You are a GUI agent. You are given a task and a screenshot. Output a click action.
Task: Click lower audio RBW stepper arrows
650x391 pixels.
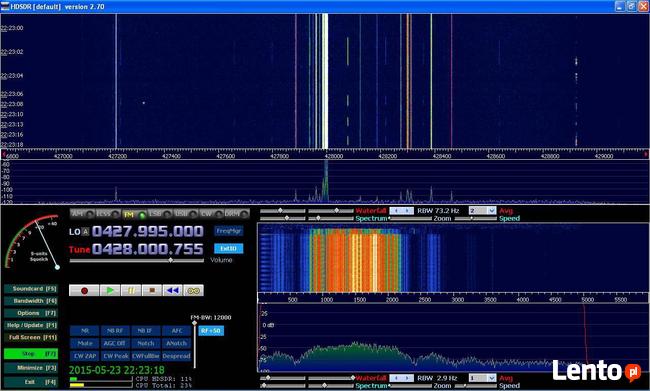(401, 378)
